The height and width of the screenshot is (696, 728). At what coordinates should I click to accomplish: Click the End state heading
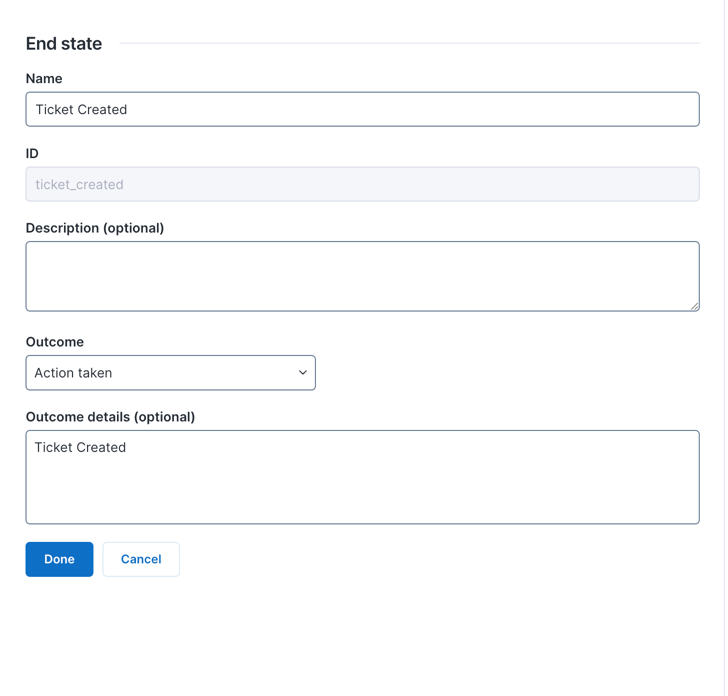(x=64, y=43)
